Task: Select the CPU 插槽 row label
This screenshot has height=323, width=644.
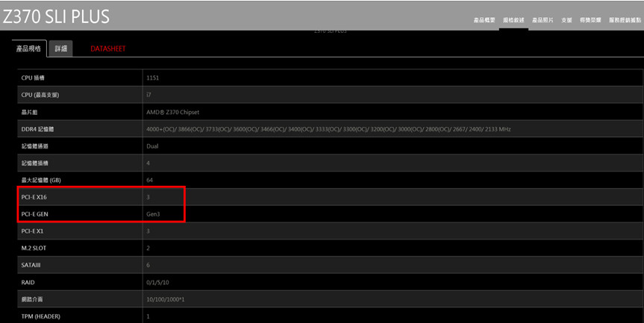Action: pyautogui.click(x=33, y=78)
